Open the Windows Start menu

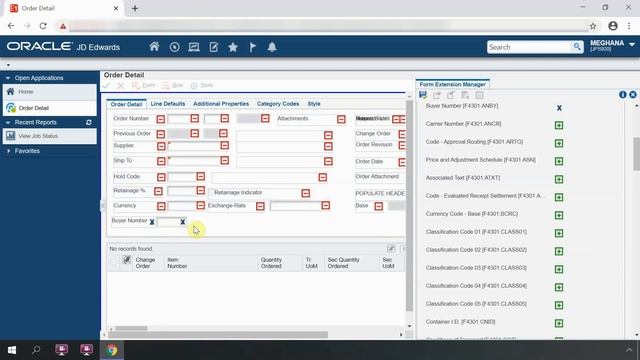tap(12, 350)
